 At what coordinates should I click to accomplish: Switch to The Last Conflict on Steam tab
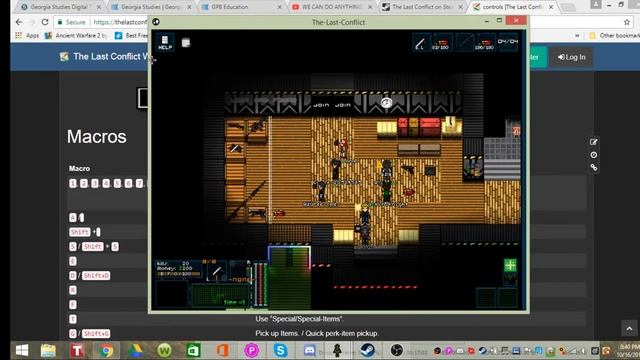[x=423, y=7]
